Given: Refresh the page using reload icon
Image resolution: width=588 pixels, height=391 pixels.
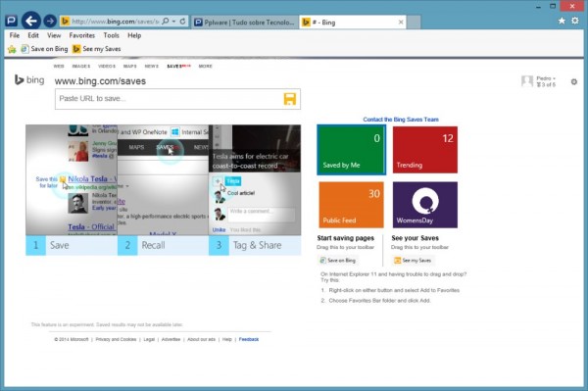Looking at the screenshot, I should [182, 22].
